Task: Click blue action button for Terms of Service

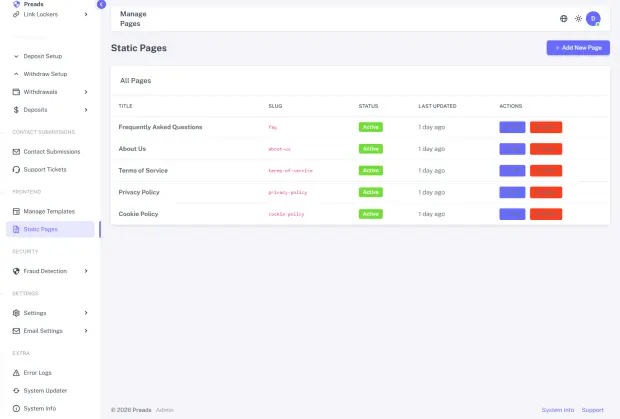Action: point(512,171)
